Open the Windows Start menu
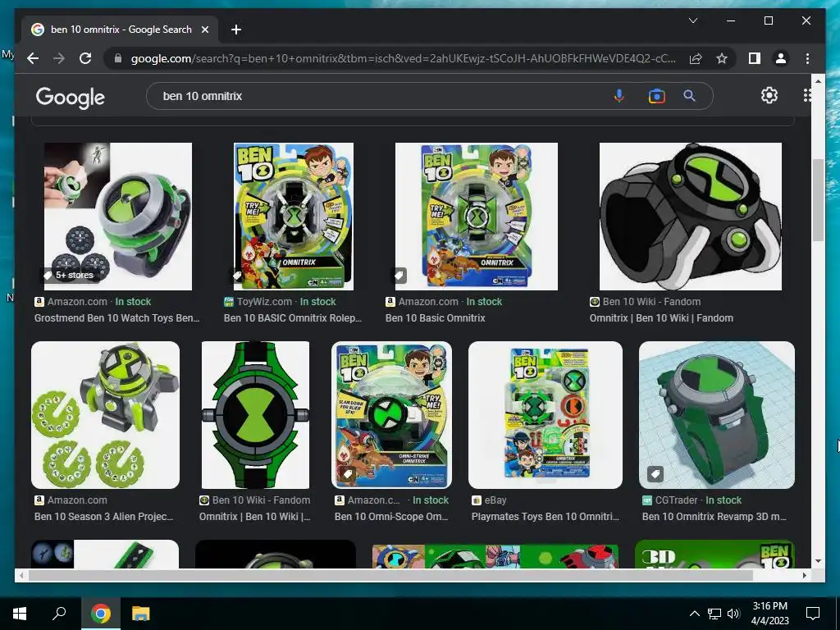The image size is (840, 630). [x=20, y=614]
